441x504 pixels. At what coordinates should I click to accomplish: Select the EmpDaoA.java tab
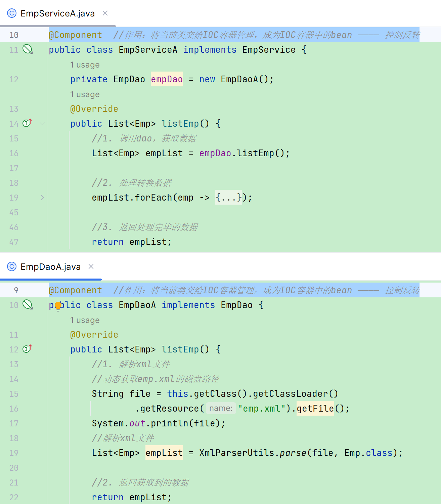[50, 267]
